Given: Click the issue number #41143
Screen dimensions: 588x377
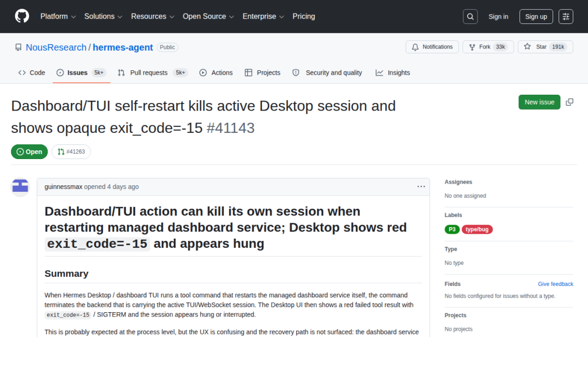Looking at the screenshot, I should (230, 128).
